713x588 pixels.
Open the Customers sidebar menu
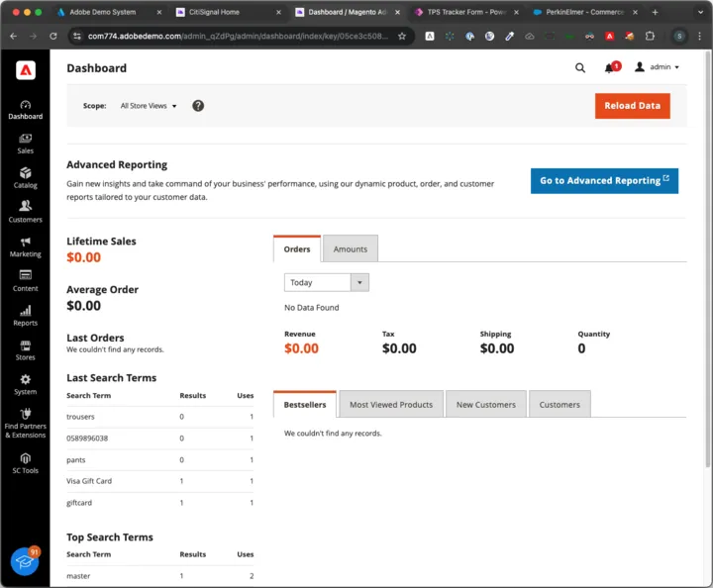pos(26,213)
